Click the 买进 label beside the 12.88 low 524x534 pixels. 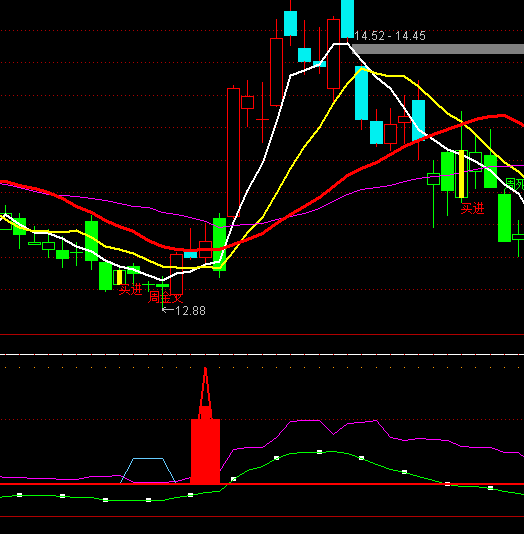pyautogui.click(x=130, y=289)
